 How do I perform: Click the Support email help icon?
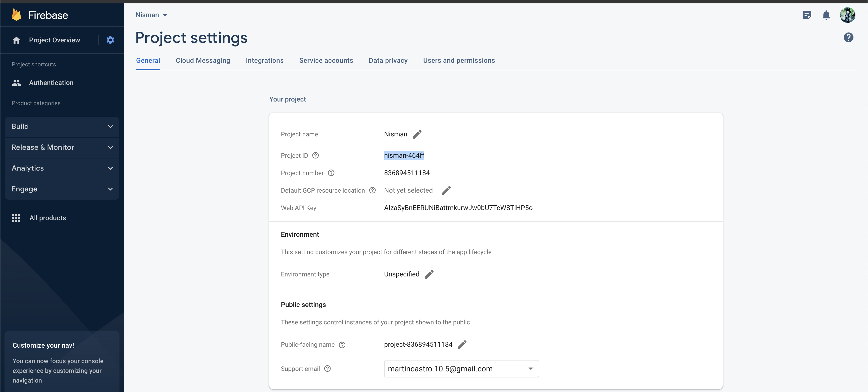pos(327,369)
